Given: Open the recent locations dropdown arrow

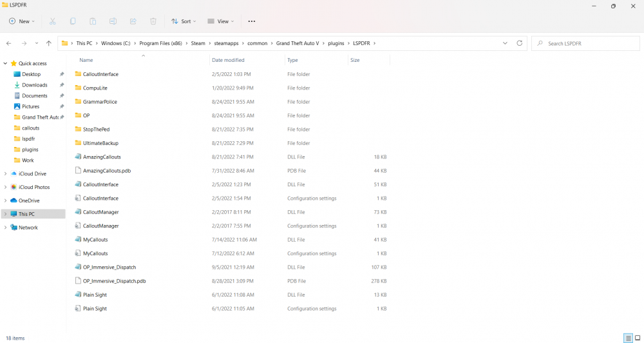Looking at the screenshot, I should (37, 43).
